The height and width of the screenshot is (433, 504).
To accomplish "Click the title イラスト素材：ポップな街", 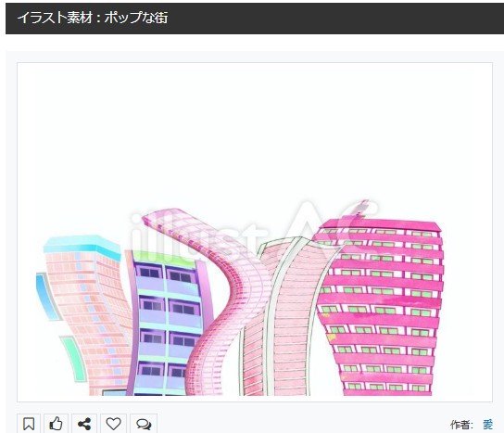I will click(x=93, y=18).
